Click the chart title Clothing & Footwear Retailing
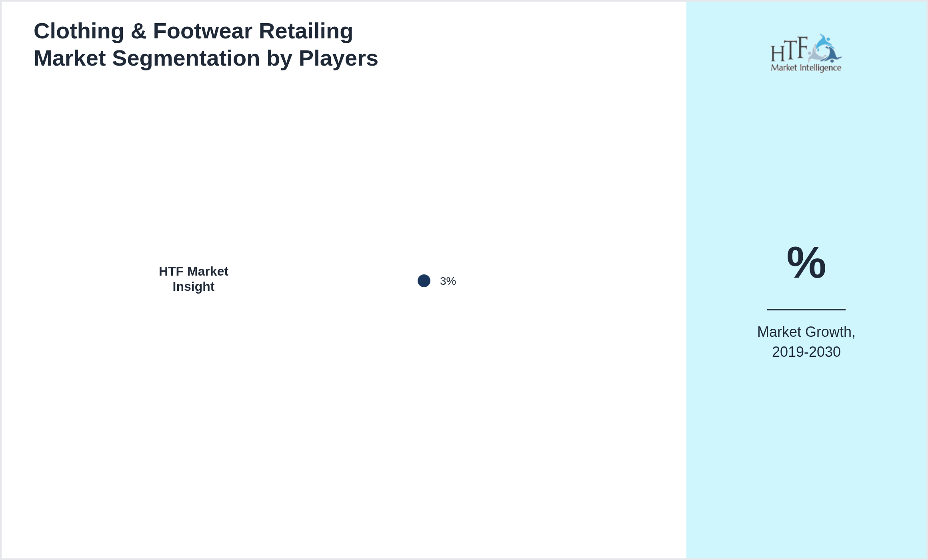The image size is (928, 560). (x=206, y=44)
